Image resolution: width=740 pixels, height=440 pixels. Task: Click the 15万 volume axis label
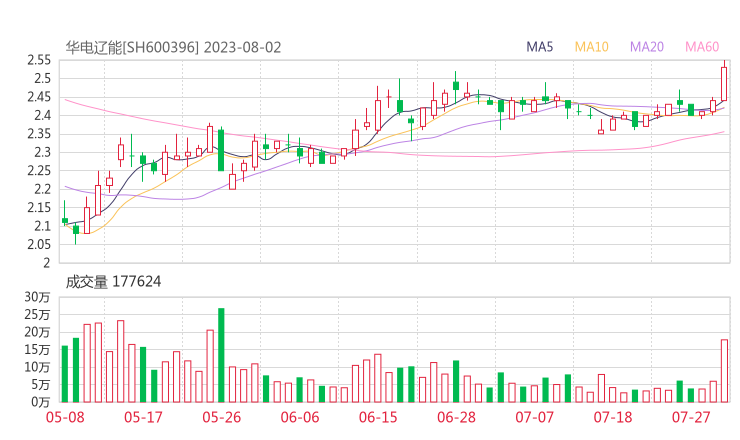click(37, 349)
